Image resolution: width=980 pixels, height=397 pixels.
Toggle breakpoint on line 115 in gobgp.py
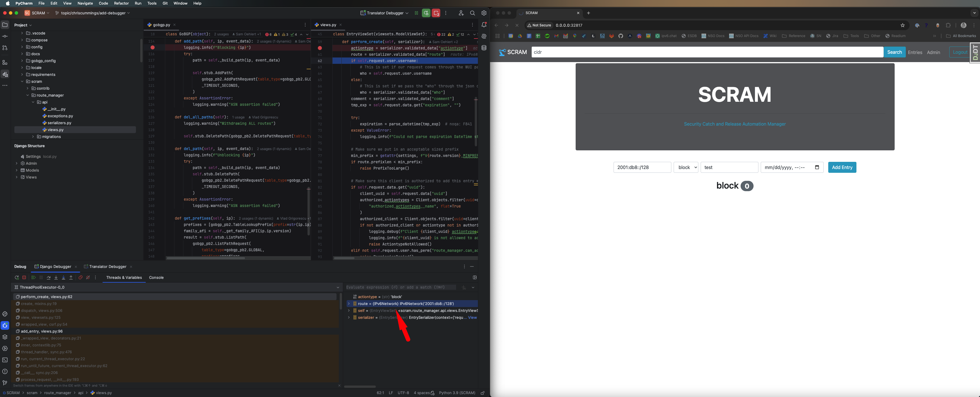point(153,48)
